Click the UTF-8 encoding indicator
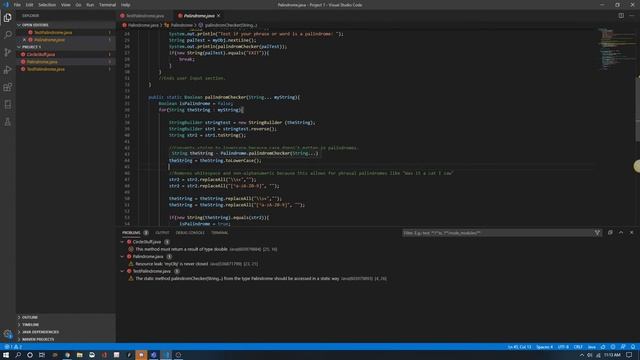Viewport: 640px width, 360px height. click(563, 347)
